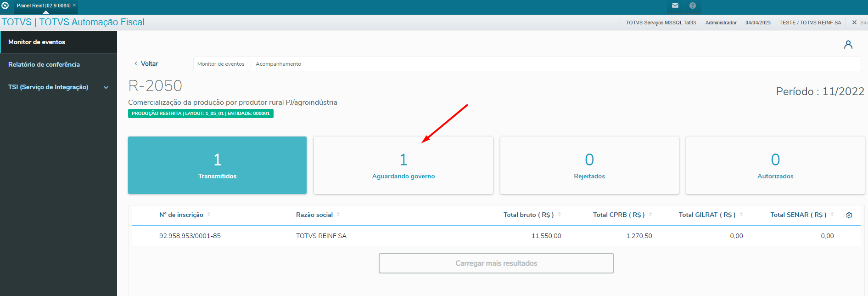Click the 11.550,00 total bruto value

[546, 236]
